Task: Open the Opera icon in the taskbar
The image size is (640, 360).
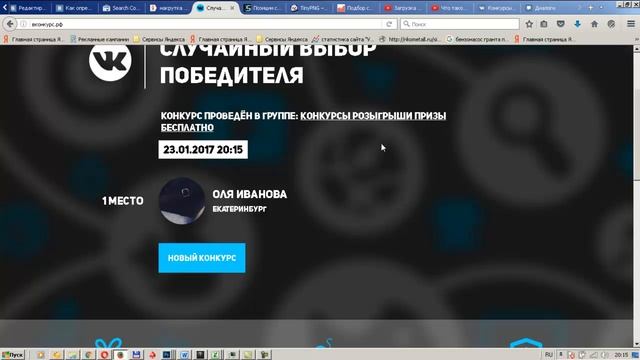Action: pos(104,355)
